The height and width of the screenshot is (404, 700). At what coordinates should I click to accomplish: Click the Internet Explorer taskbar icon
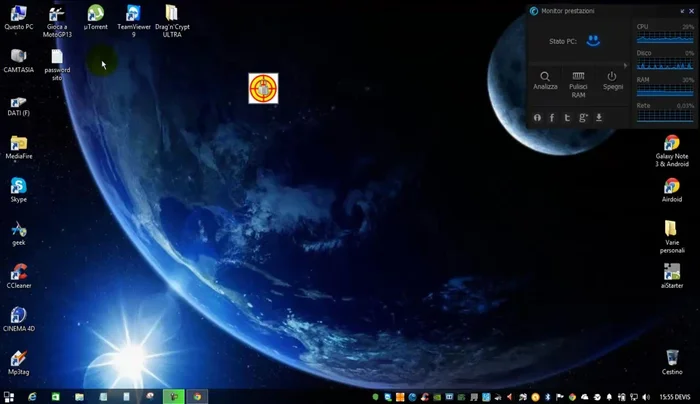(33, 397)
